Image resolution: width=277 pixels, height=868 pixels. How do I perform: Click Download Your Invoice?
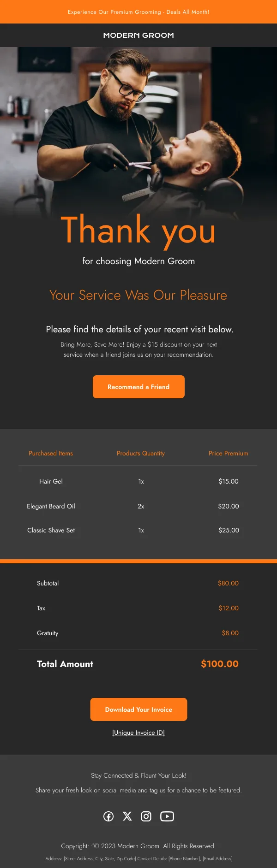coord(138,709)
